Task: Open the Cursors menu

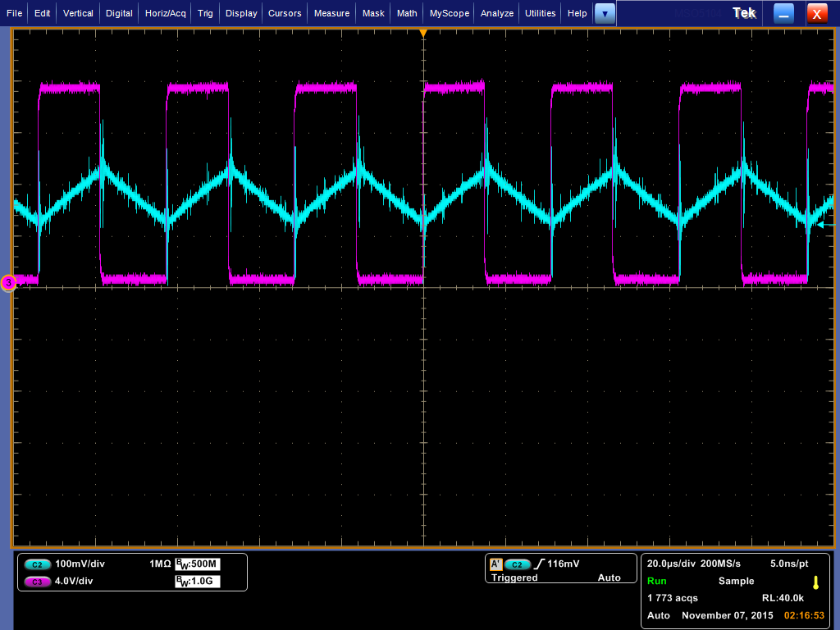Action: (285, 13)
